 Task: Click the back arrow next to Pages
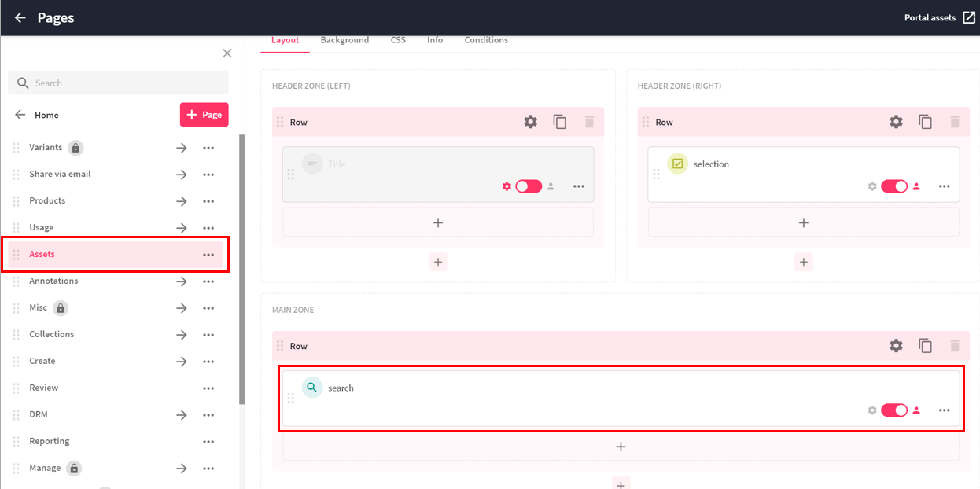tap(20, 17)
